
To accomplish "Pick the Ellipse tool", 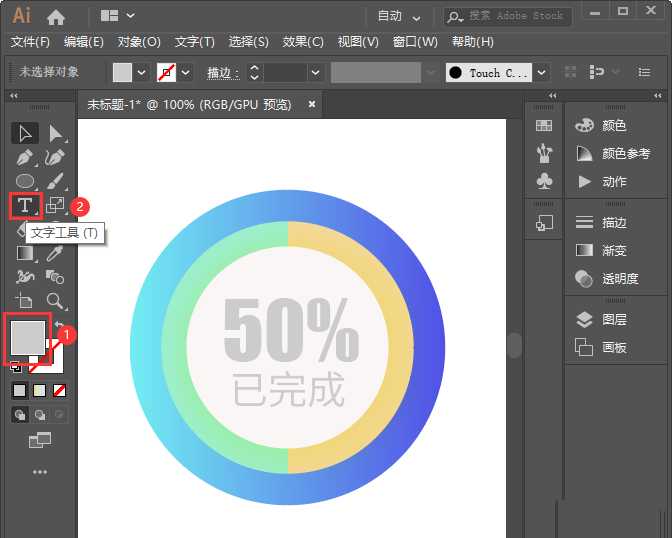I will point(24,181).
